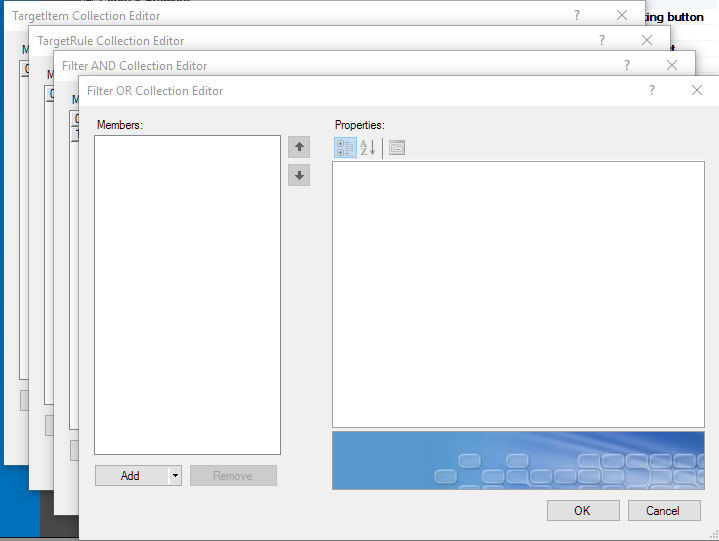The image size is (719, 541).
Task: Move selected member up with the arrow
Action: point(299,147)
